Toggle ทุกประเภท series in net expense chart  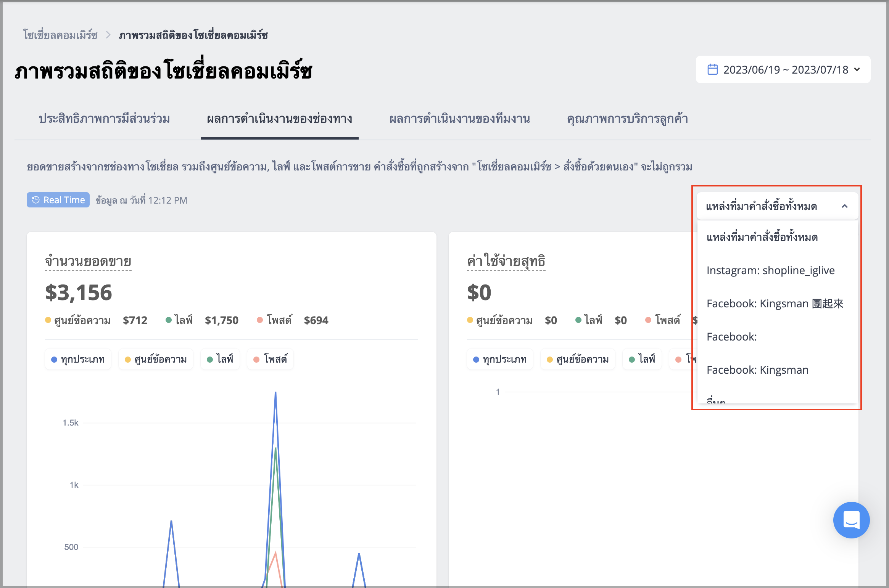click(500, 359)
